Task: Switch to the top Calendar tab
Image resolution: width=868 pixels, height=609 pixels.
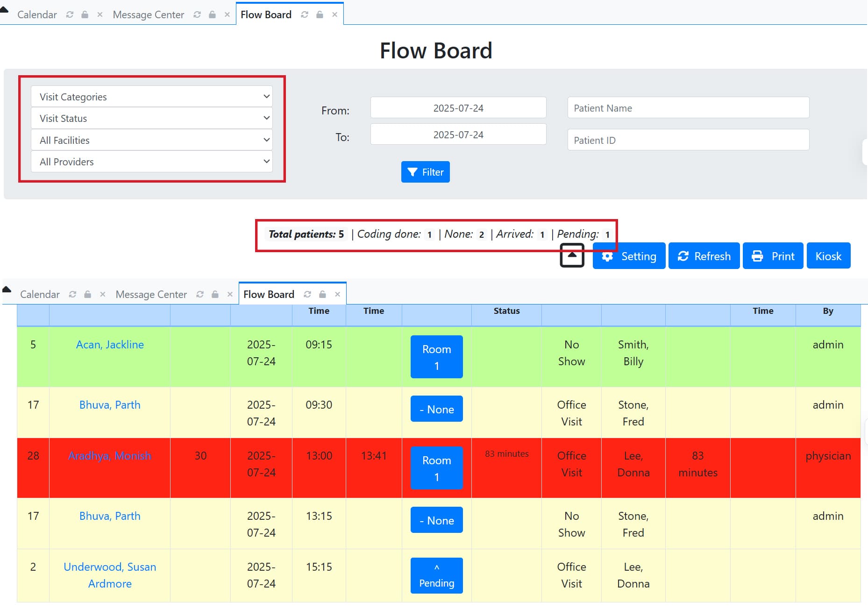Action: pos(37,14)
